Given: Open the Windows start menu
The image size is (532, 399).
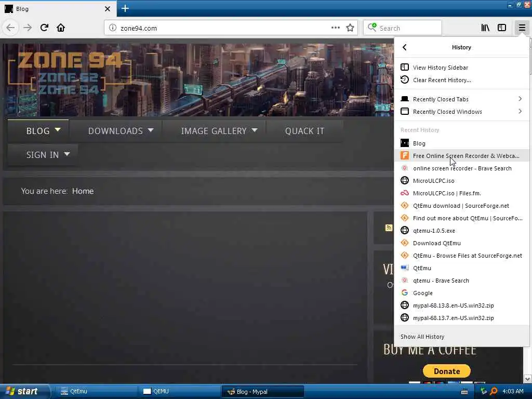Looking at the screenshot, I should point(24,391).
